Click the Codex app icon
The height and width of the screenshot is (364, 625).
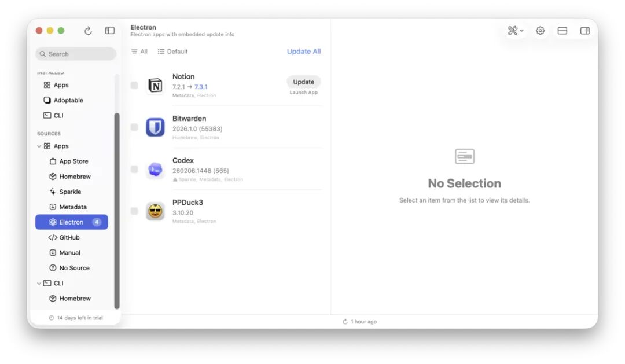(x=155, y=170)
